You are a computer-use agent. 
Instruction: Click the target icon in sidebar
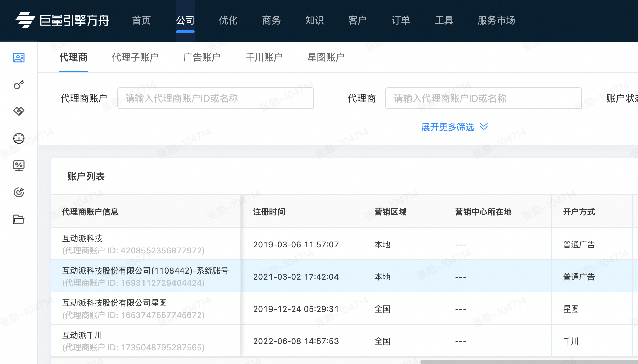click(19, 192)
